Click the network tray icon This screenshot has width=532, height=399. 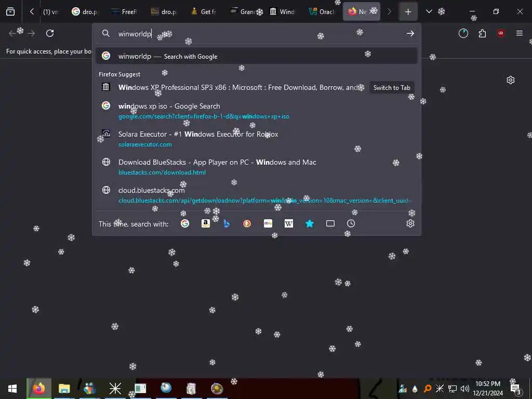click(453, 389)
